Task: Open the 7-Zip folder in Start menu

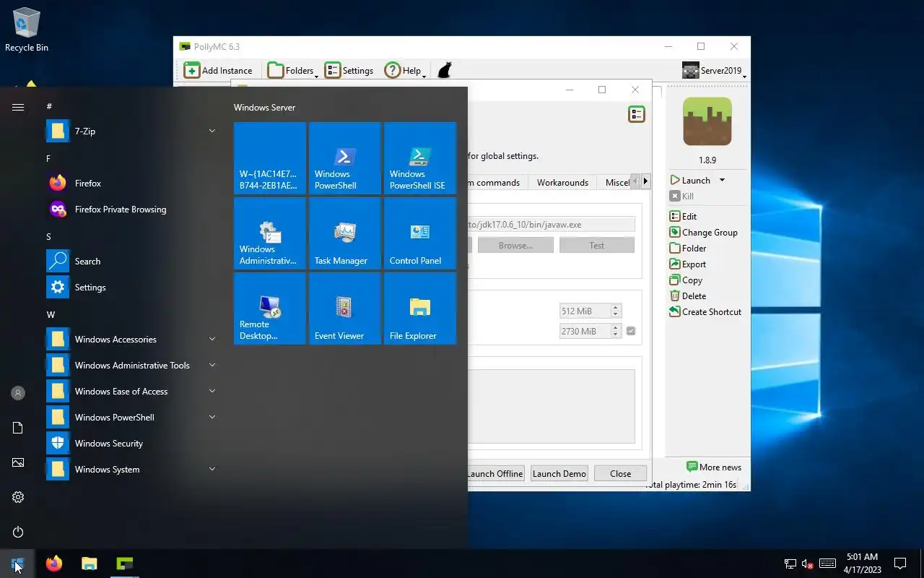Action: [x=131, y=131]
